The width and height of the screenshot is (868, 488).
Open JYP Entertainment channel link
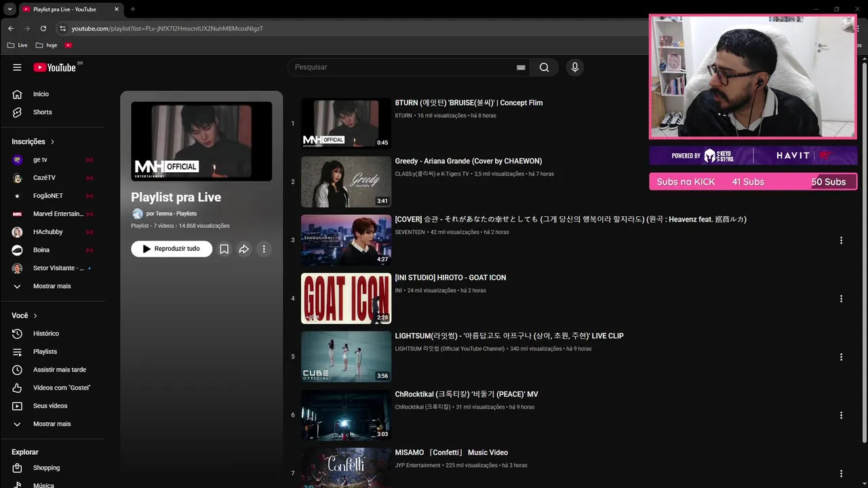[418, 466]
